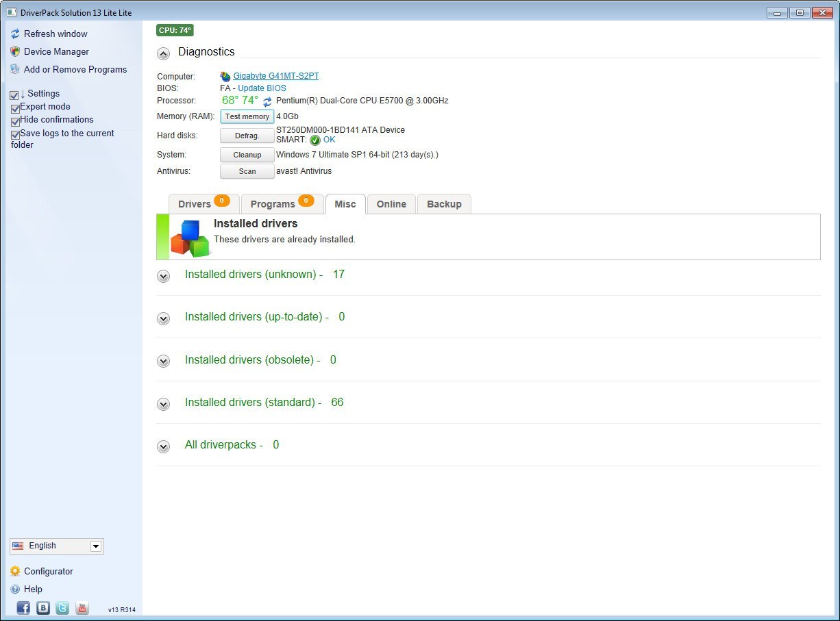Toggle the Hide confirmations checkbox

click(15, 121)
